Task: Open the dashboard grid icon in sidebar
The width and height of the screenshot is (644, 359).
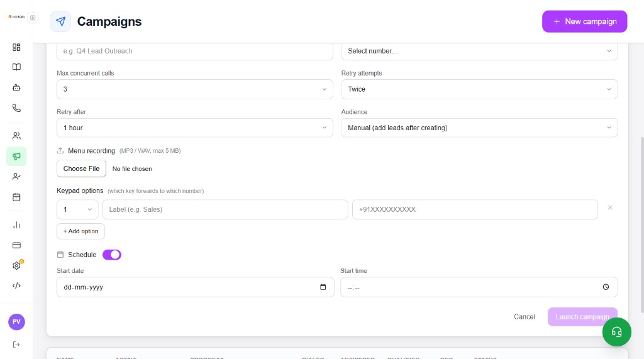Action: 16,47
